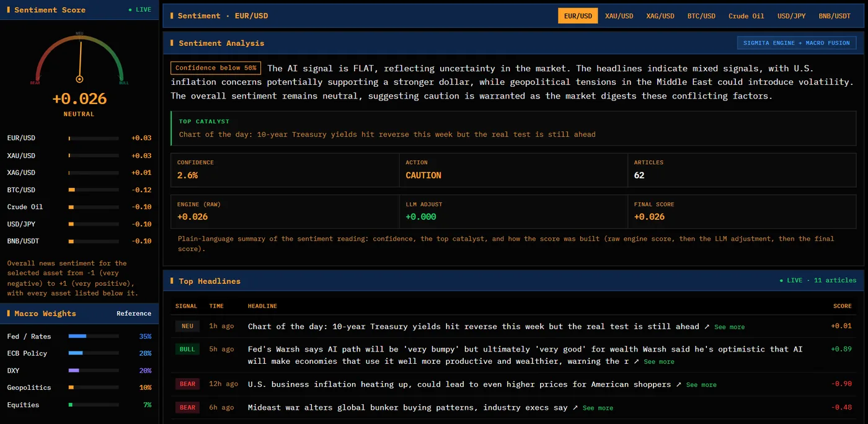Click the LIVE · 11 articles indicator
The image size is (868, 424).
click(x=818, y=280)
